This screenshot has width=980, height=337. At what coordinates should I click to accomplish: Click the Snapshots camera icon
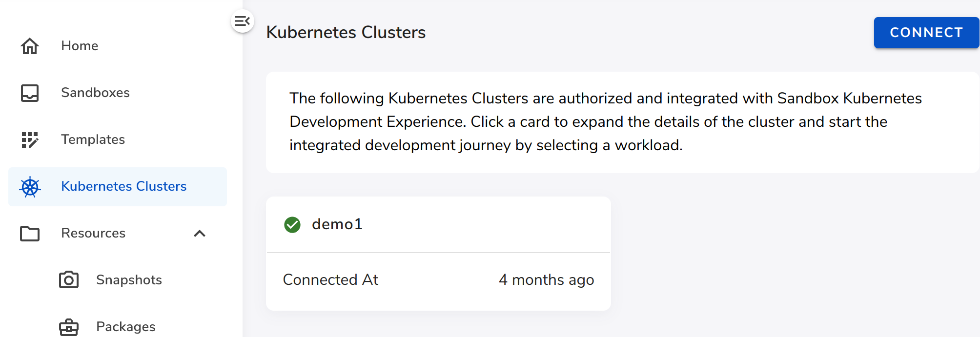coord(69,280)
